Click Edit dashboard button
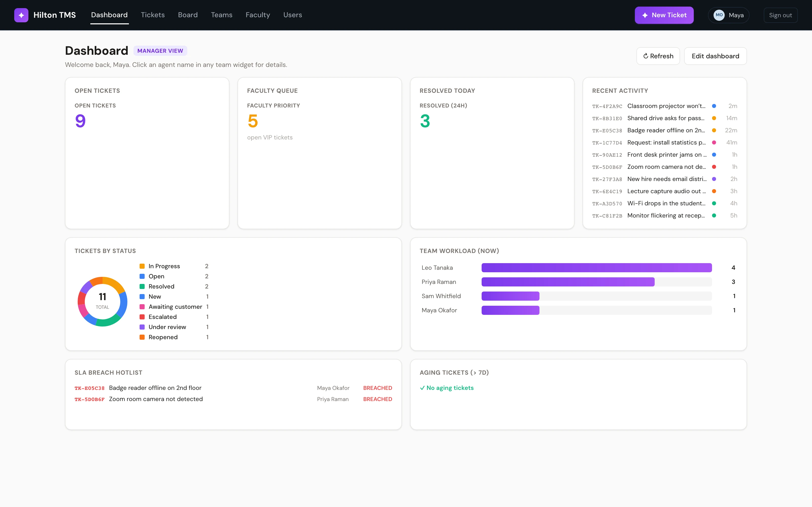812x507 pixels. (715, 56)
